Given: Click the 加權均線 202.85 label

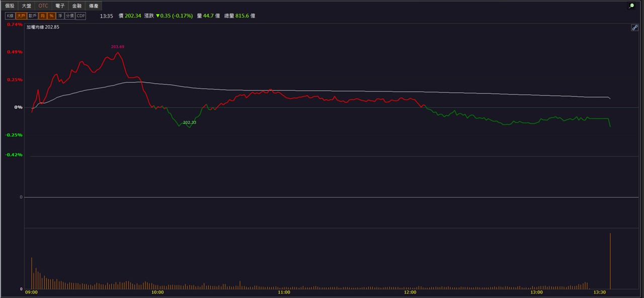Looking at the screenshot, I should [43, 27].
